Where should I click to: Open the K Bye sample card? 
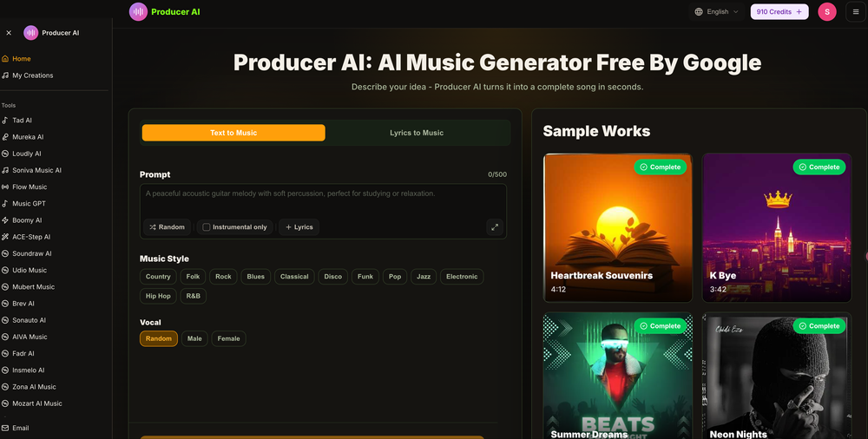coord(777,228)
